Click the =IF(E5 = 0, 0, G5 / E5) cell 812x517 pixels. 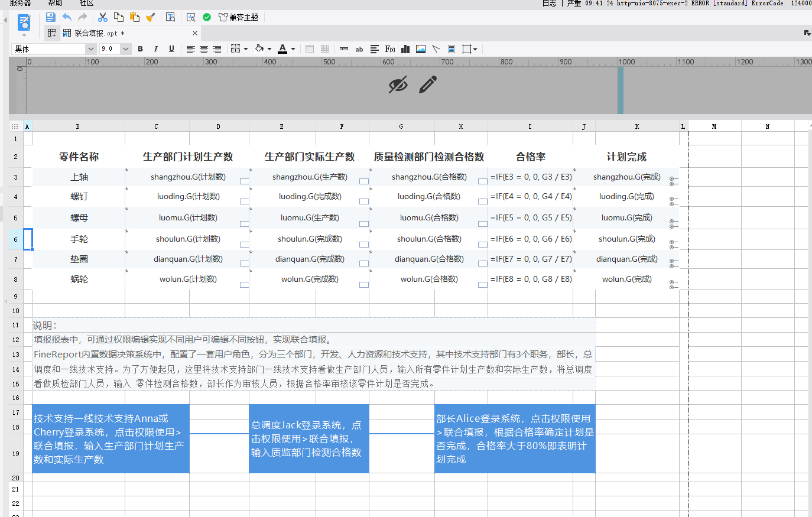(x=531, y=218)
